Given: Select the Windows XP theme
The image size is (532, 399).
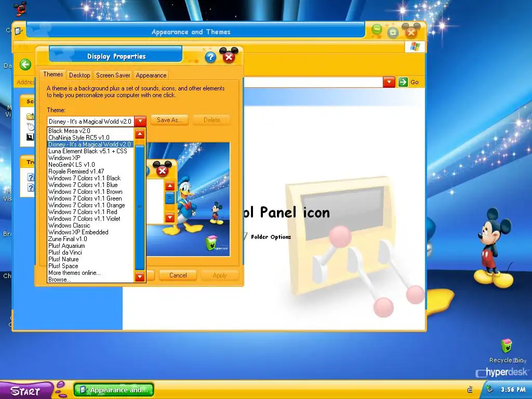Looking at the screenshot, I should click(90, 158).
